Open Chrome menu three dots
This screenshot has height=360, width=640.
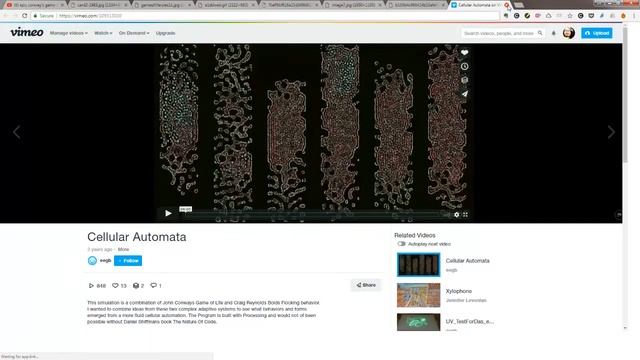tap(634, 16)
